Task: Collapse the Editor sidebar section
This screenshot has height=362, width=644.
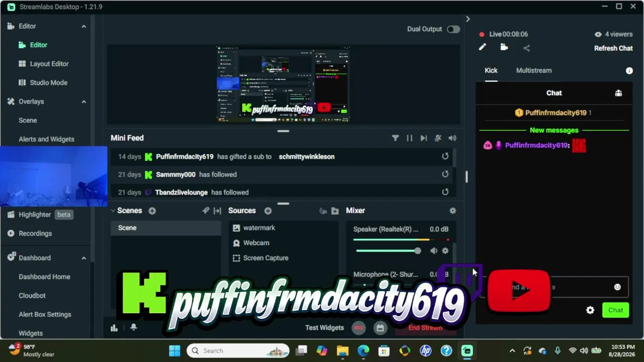Action: pos(84,26)
